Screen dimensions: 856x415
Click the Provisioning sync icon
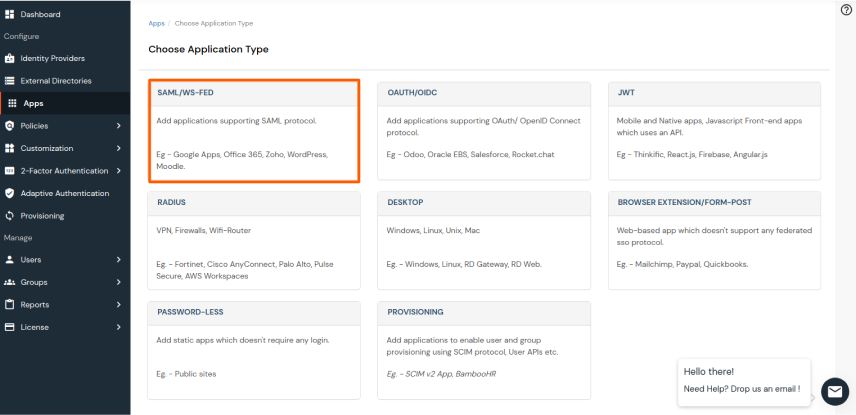[x=9, y=216]
